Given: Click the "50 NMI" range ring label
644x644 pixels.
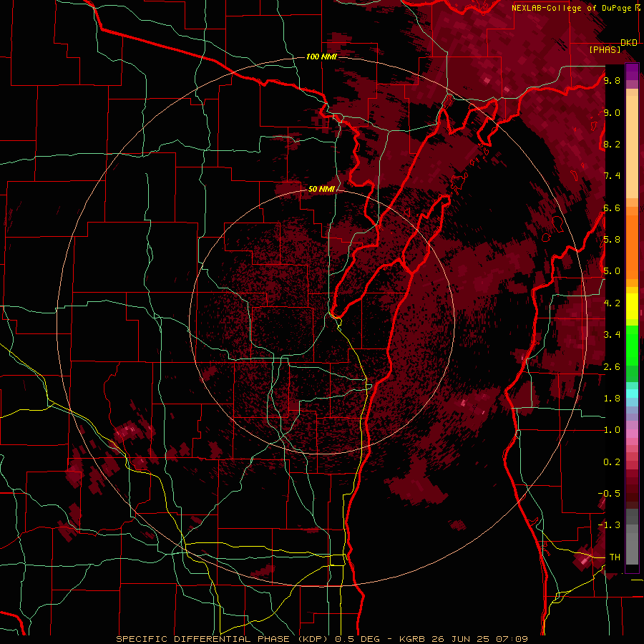Looking at the screenshot, I should pos(321,189).
